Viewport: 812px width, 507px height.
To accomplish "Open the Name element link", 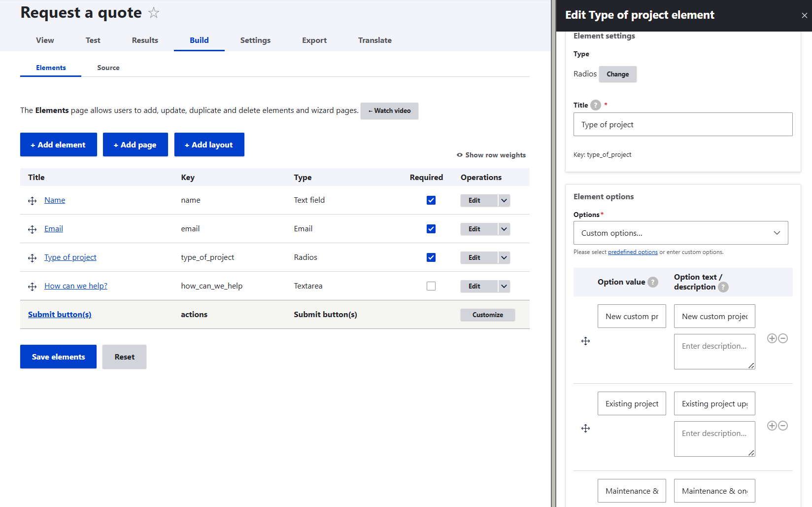I will tap(55, 200).
